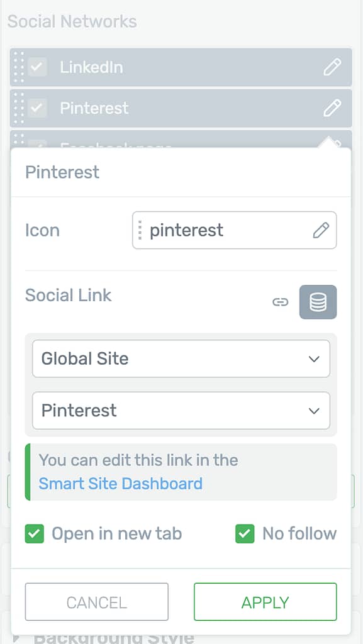Grab the drag handle on the Pinterest row
This screenshot has width=363, height=644.
[x=19, y=108]
